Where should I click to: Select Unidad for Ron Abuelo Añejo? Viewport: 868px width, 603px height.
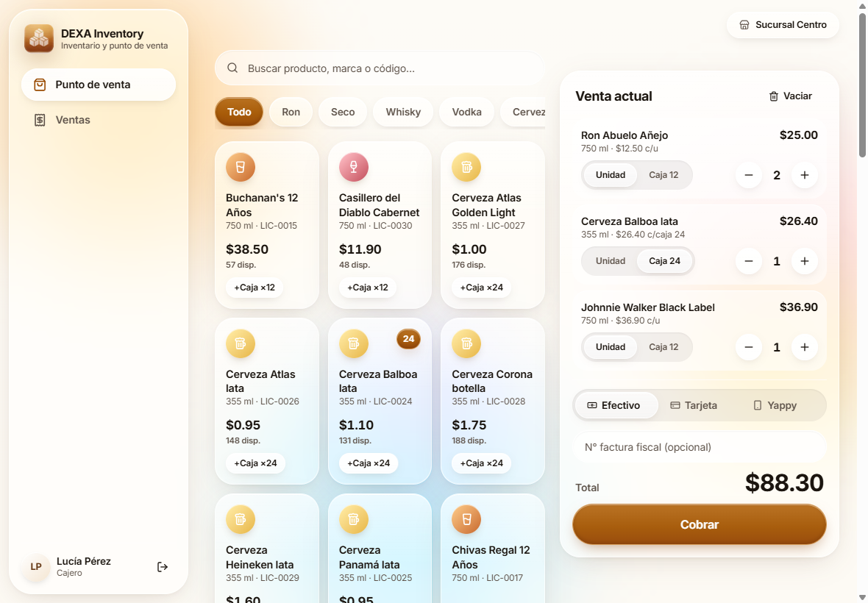tap(610, 175)
